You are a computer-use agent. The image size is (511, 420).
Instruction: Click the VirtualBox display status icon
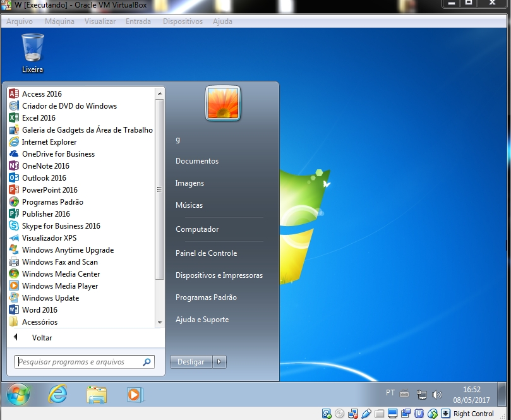pos(392,414)
